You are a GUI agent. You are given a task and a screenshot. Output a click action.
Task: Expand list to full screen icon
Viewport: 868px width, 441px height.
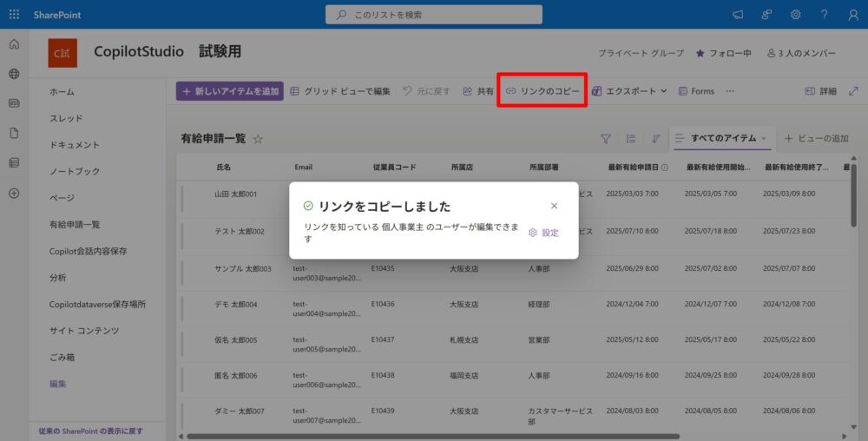click(852, 91)
